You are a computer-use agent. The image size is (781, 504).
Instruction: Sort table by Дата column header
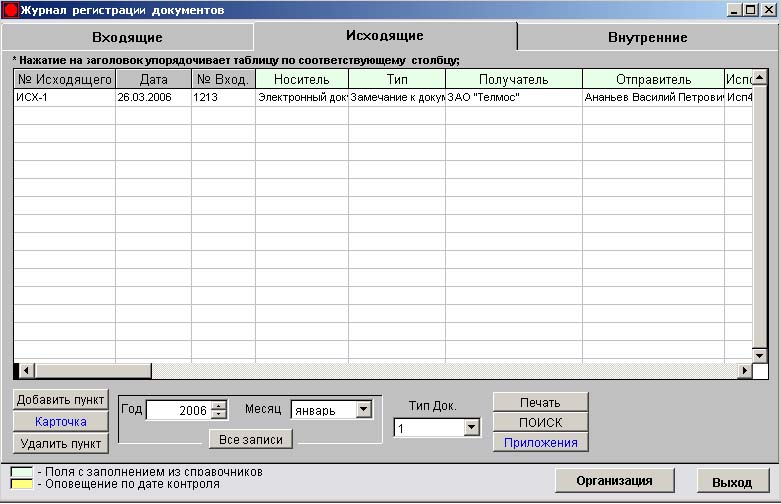click(x=153, y=79)
